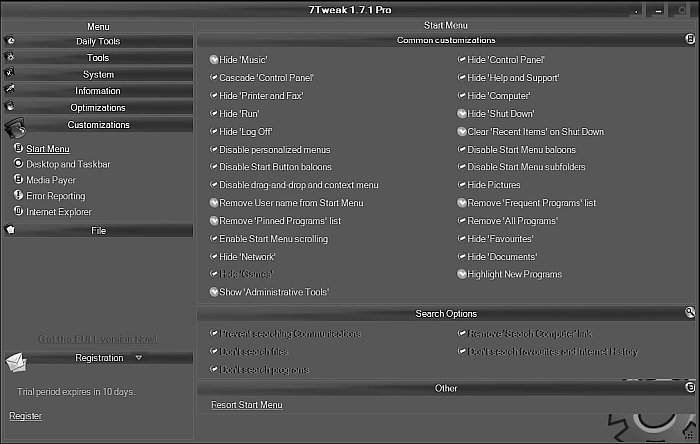Image resolution: width=700 pixels, height=444 pixels.
Task: Click the Error Reporting item icon
Action: (x=18, y=195)
